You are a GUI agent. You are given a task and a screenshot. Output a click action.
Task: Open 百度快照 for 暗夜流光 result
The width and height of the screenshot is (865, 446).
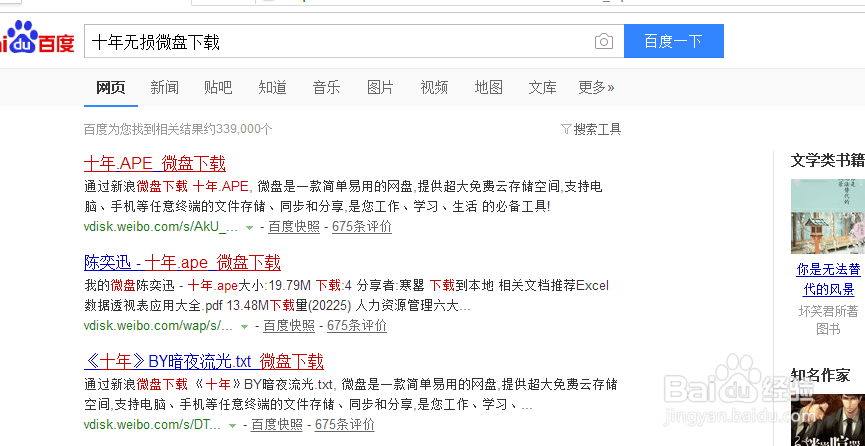point(277,424)
